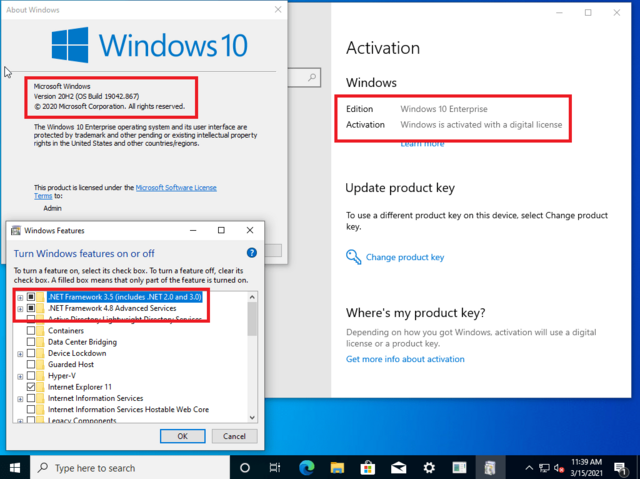Expand the Device Lockdown node

pyautogui.click(x=20, y=354)
